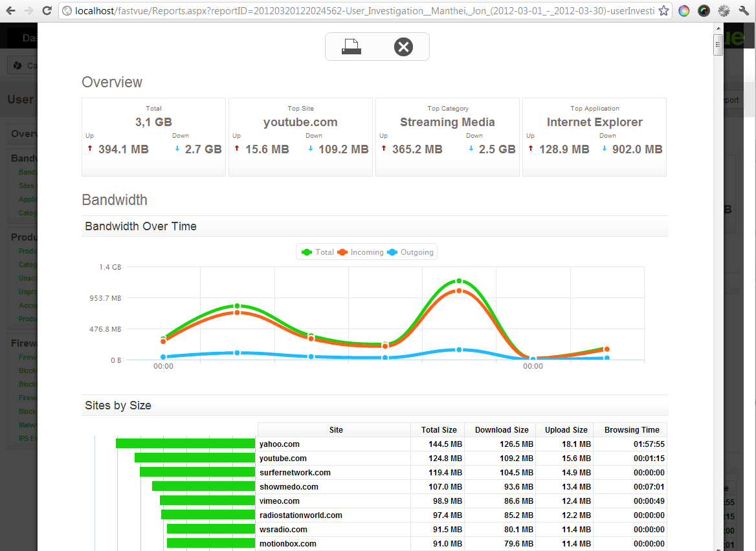Close the report overlay with X
Viewport: 756px width, 551px height.
(403, 47)
